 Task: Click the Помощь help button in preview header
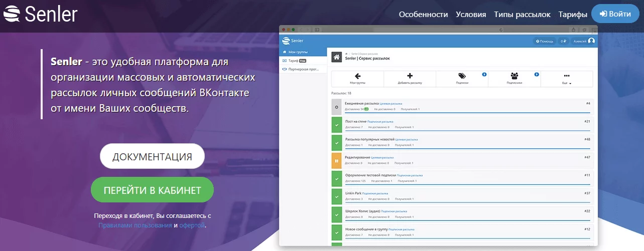click(545, 41)
